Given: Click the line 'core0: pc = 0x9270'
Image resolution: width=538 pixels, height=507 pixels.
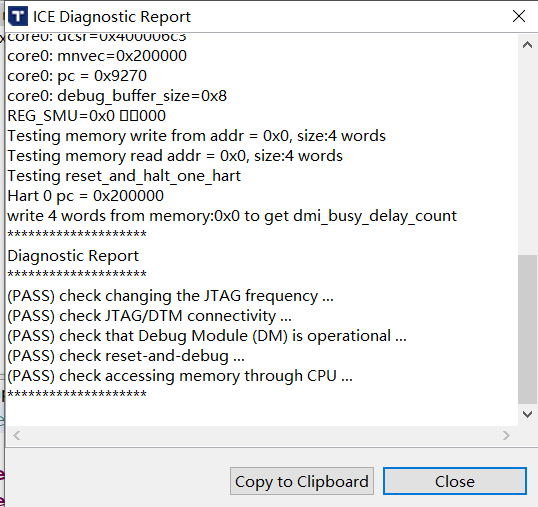Looking at the screenshot, I should click(x=77, y=76).
